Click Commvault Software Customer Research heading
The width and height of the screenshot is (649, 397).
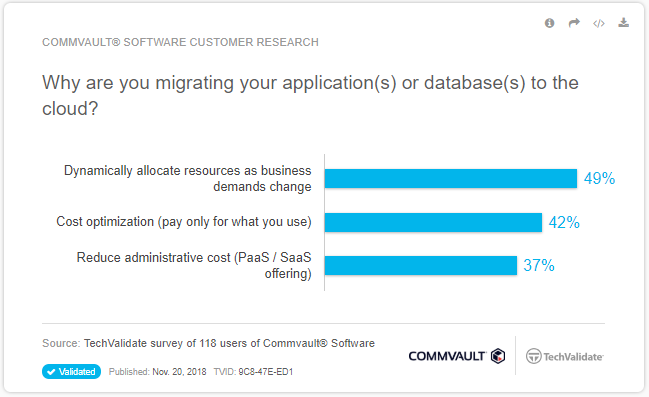180,42
